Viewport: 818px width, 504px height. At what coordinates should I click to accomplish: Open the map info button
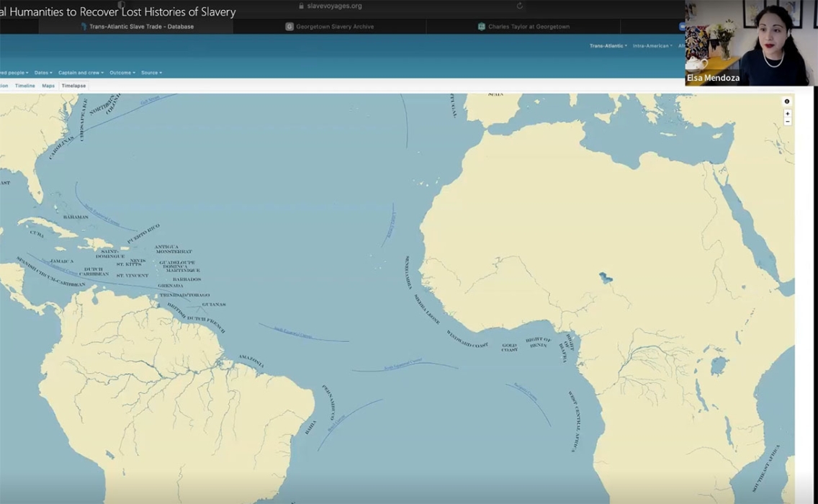point(787,102)
